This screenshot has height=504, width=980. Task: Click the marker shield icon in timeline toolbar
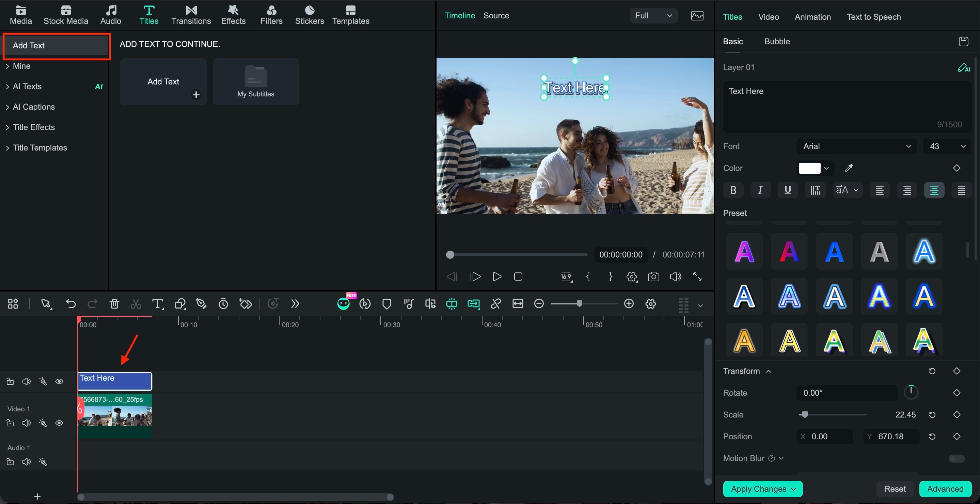tap(386, 303)
